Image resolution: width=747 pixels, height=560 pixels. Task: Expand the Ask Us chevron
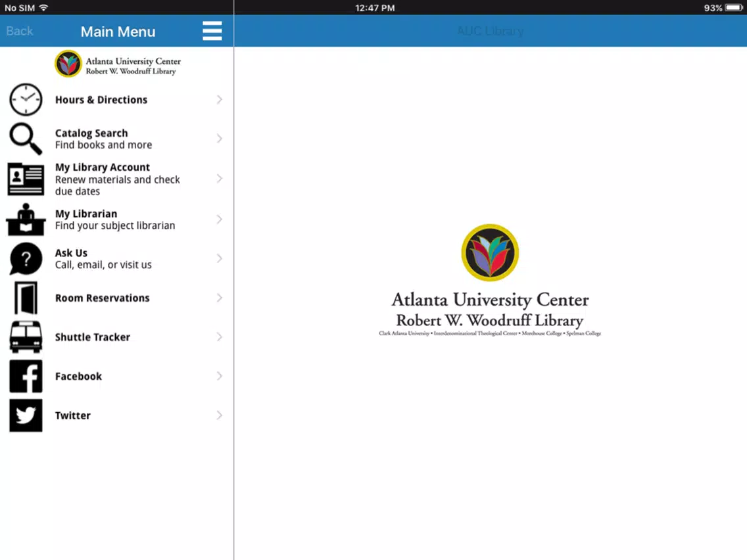click(x=219, y=258)
